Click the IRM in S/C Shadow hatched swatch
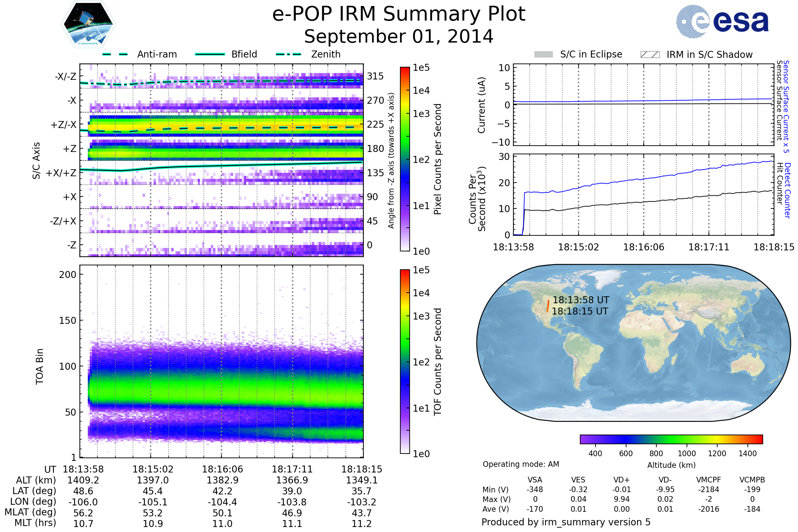 [x=650, y=55]
